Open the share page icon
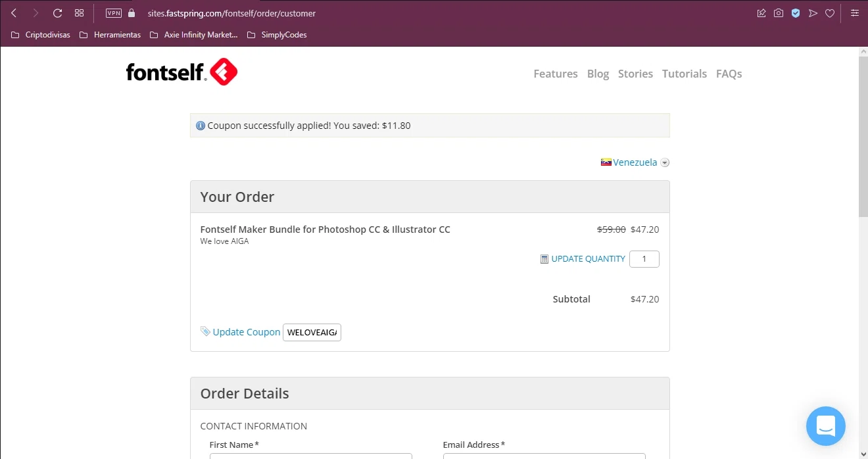This screenshot has width=868, height=459. [x=761, y=13]
